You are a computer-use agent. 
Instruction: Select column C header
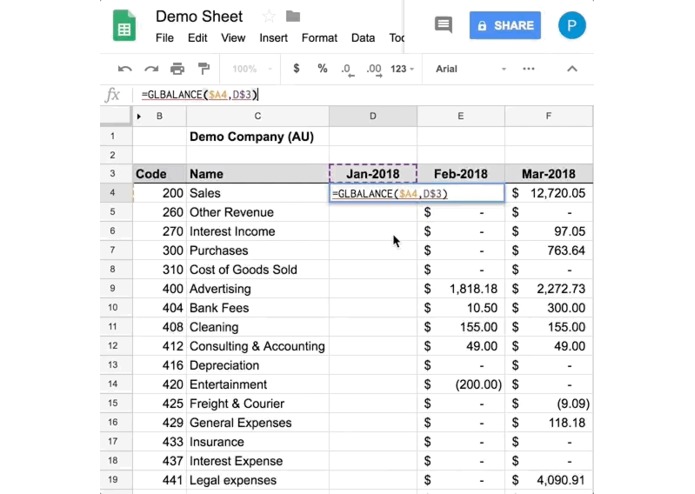coord(258,116)
